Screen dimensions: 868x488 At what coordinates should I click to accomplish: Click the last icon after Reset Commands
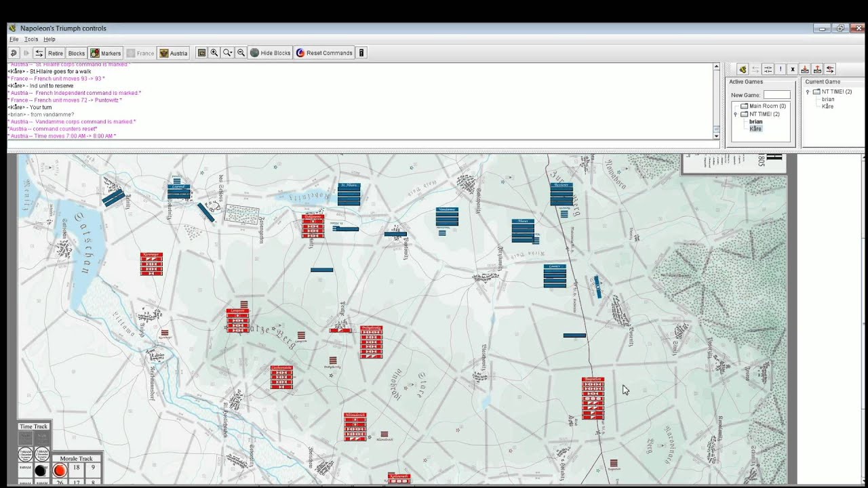coord(361,53)
